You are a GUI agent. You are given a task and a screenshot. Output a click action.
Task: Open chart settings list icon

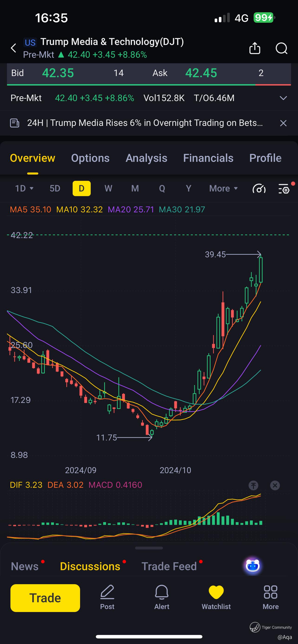284,189
